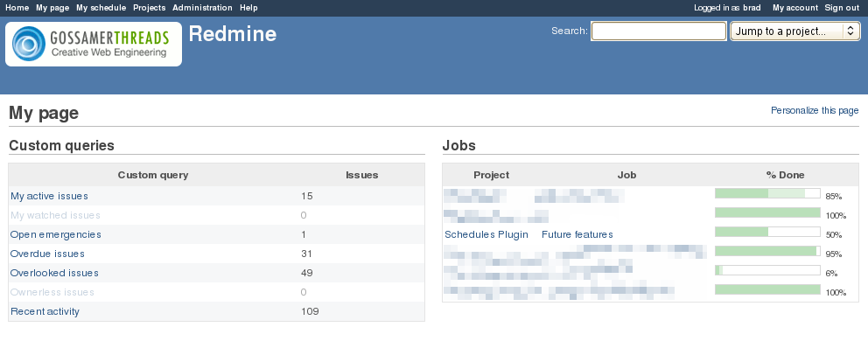
Task: Click the 85% done progress bar
Action: click(767, 193)
